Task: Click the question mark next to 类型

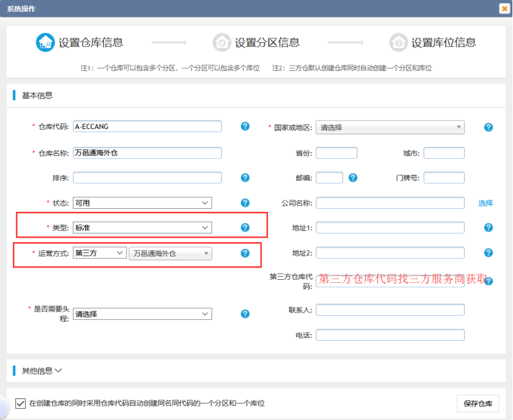Action: [x=244, y=227]
